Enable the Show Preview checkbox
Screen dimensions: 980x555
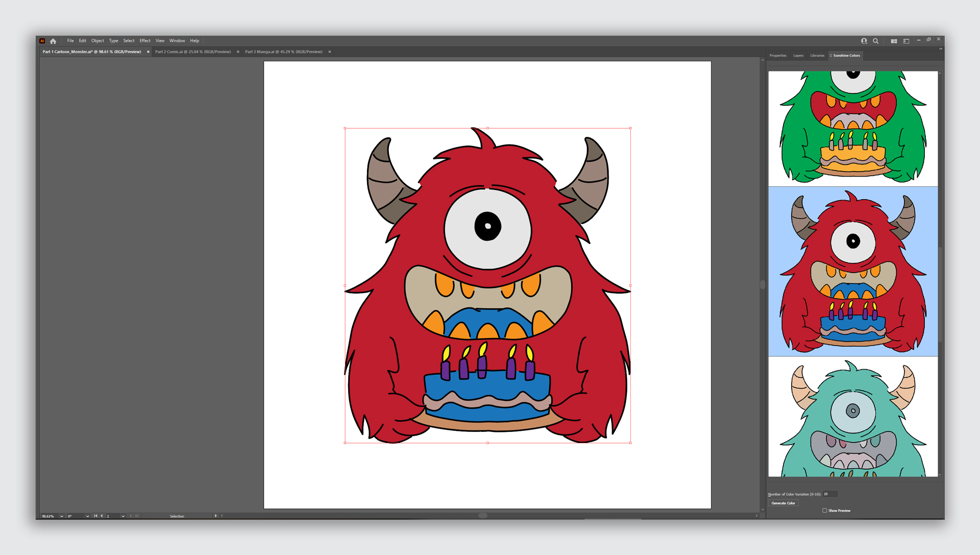coord(824,510)
